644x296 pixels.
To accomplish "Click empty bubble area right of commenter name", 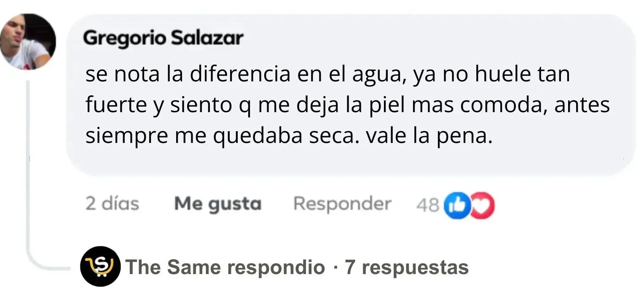I will [421, 39].
